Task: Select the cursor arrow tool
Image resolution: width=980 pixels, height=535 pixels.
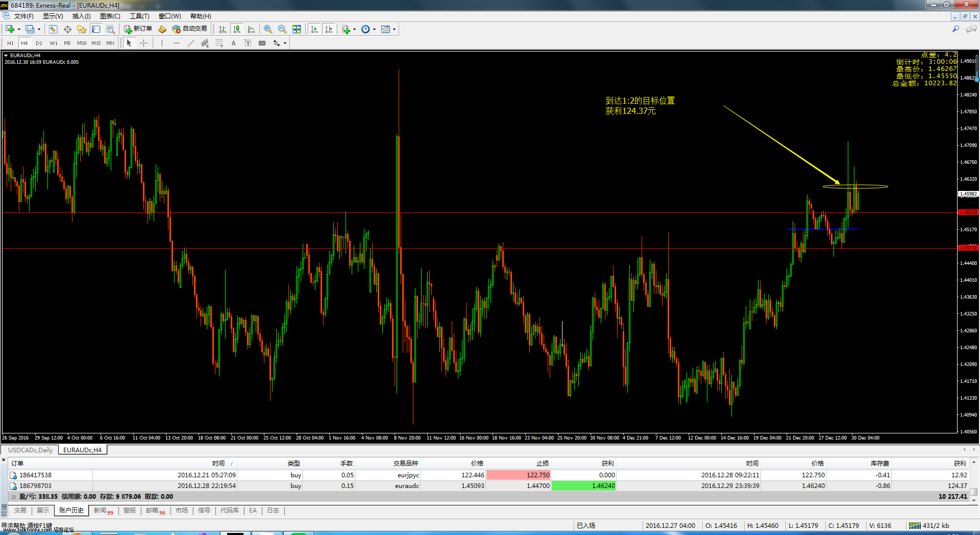Action: tap(129, 43)
